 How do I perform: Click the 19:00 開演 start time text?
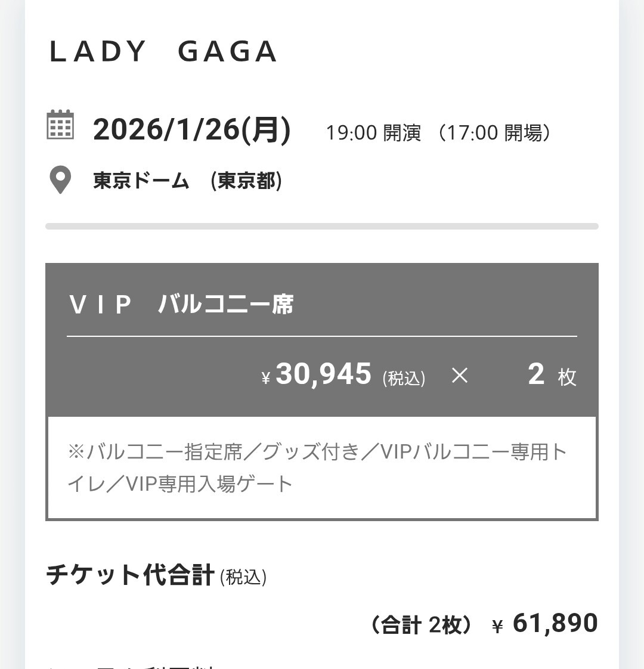click(x=373, y=133)
